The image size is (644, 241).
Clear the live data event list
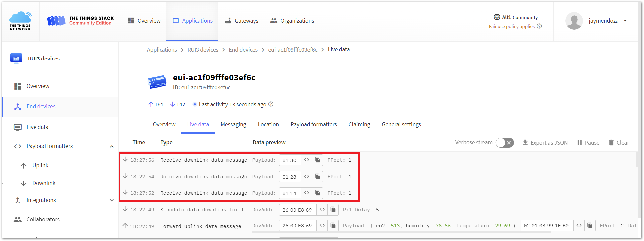tap(619, 143)
